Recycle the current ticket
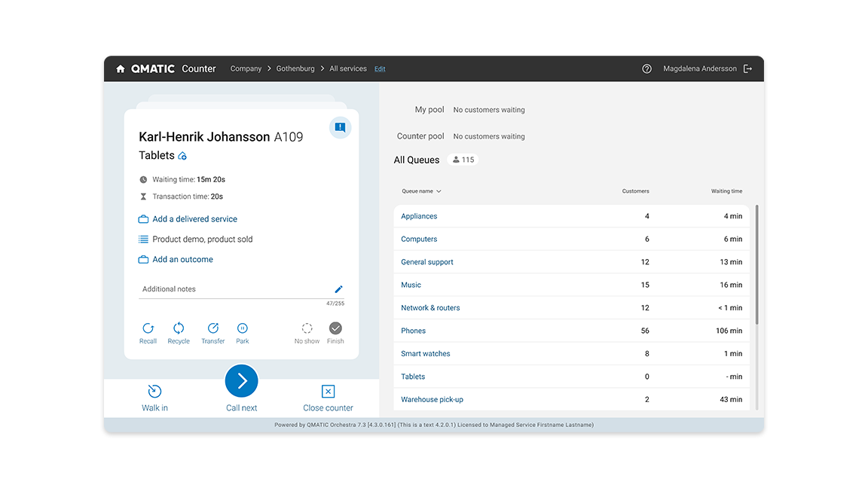Screen dimensions: 868x488 click(179, 333)
